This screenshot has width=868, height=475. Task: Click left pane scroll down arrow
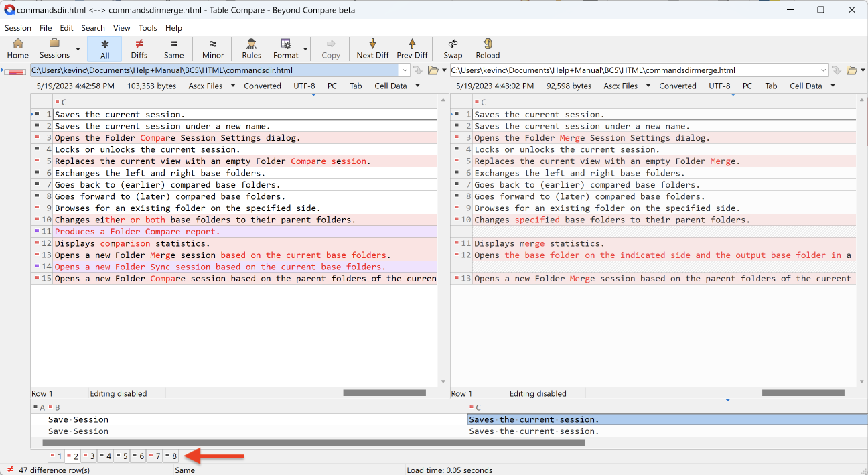(x=443, y=382)
